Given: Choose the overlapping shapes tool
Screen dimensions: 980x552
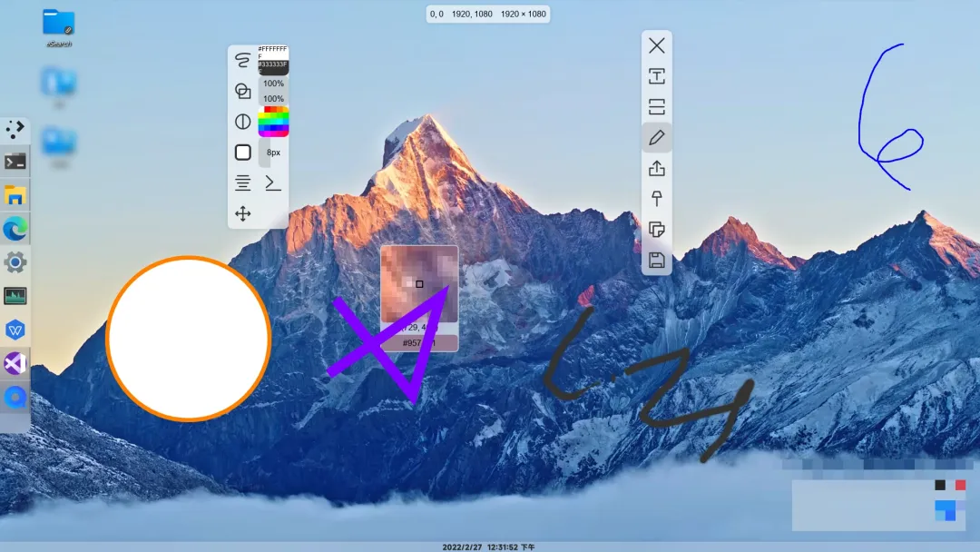Looking at the screenshot, I should tap(242, 91).
